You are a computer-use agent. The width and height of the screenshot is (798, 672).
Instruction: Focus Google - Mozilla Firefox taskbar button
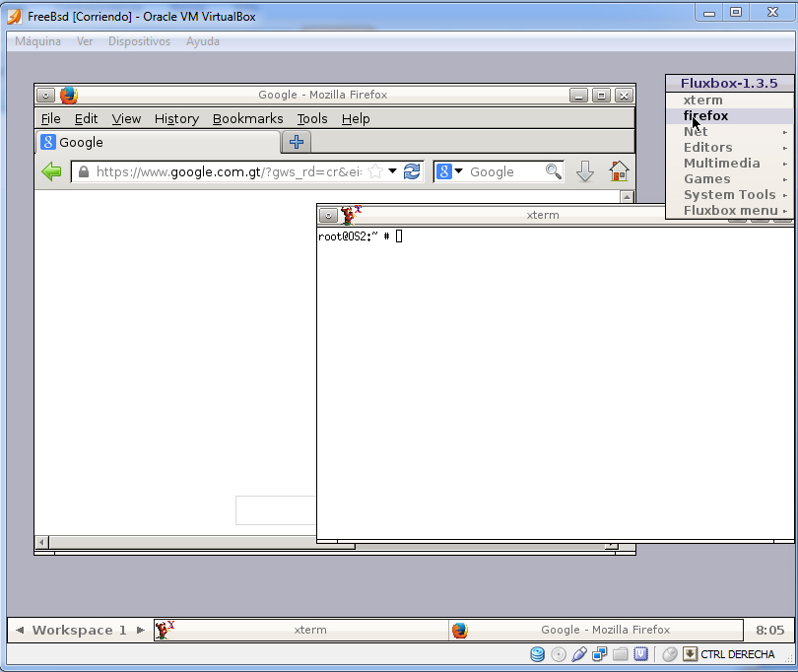(x=595, y=631)
